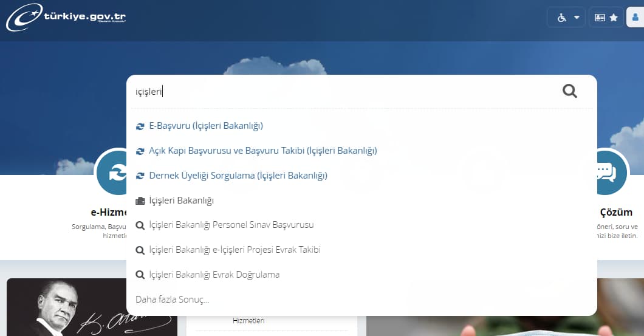Image resolution: width=644 pixels, height=336 pixels.
Task: Click the Çözüm chat bubble icon
Action: (x=612, y=172)
